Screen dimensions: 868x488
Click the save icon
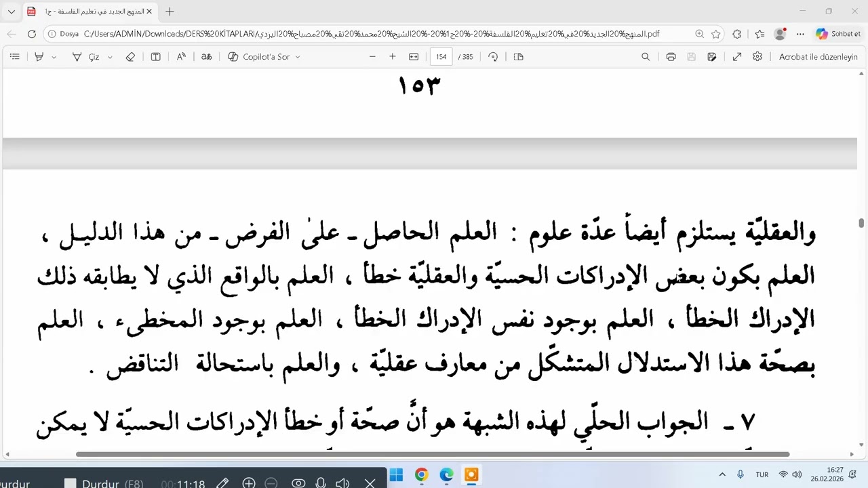691,57
